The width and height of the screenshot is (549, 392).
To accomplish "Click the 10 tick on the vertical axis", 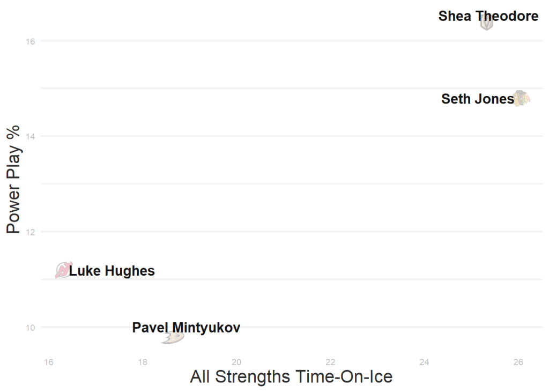I will pyautogui.click(x=29, y=328).
